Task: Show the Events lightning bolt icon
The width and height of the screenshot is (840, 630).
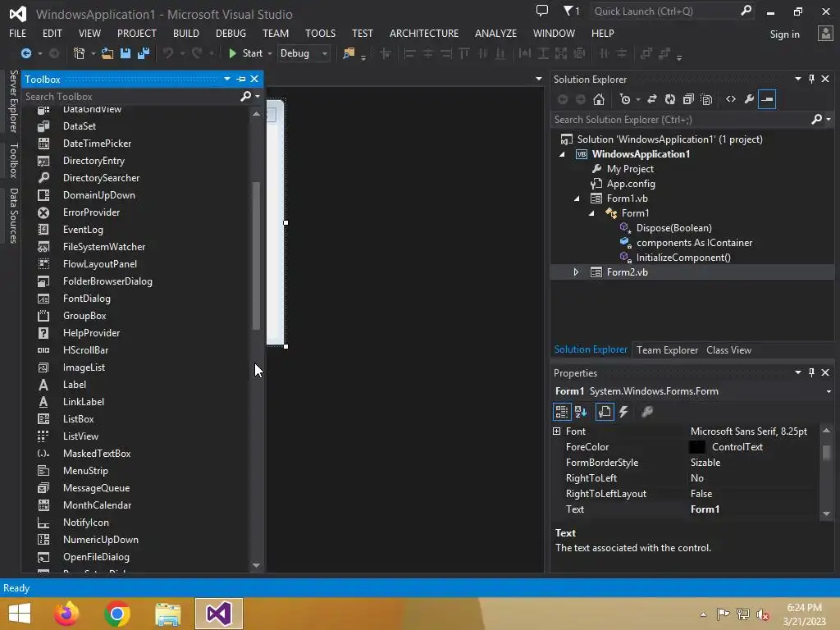Action: tap(623, 412)
